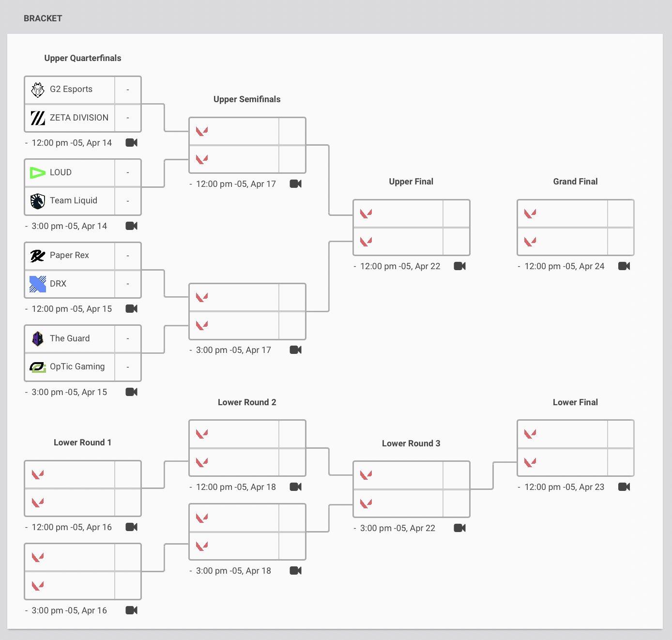Select G2 Esports team name
Image resolution: width=672 pixels, height=640 pixels.
[x=71, y=89]
